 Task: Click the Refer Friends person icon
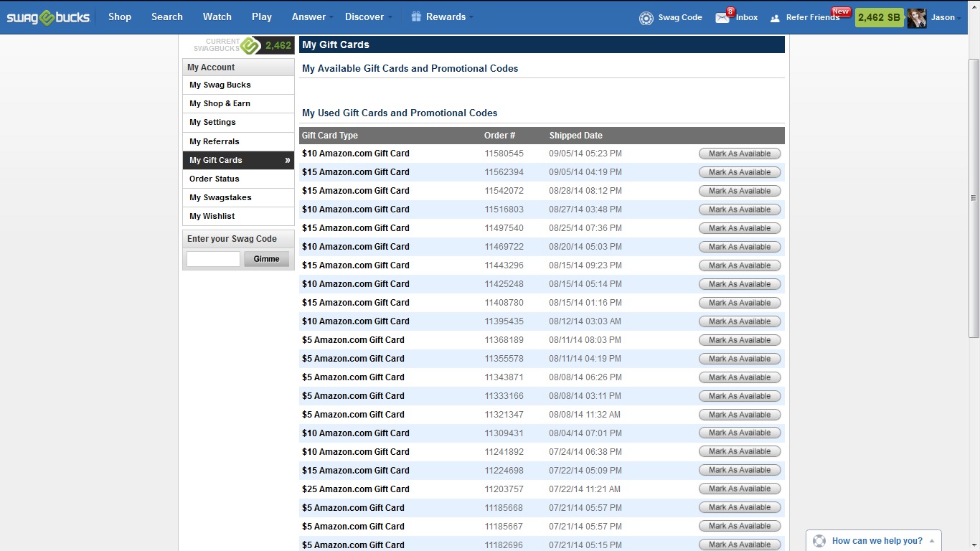tap(775, 18)
